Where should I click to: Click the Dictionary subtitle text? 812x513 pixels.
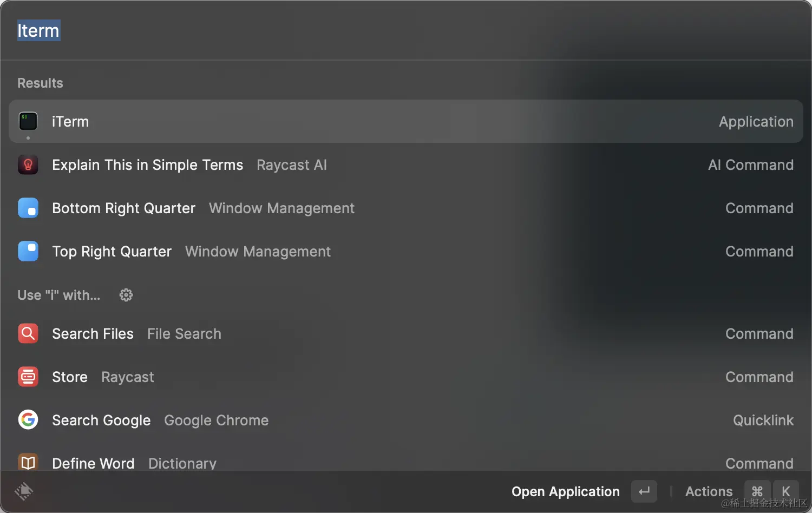click(x=182, y=464)
